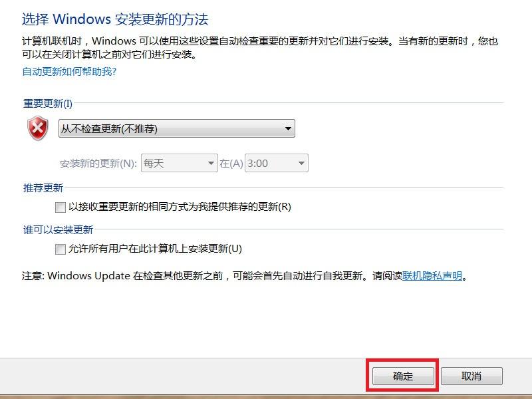Check the allow all users checkbox
532x399 pixels.
point(61,249)
